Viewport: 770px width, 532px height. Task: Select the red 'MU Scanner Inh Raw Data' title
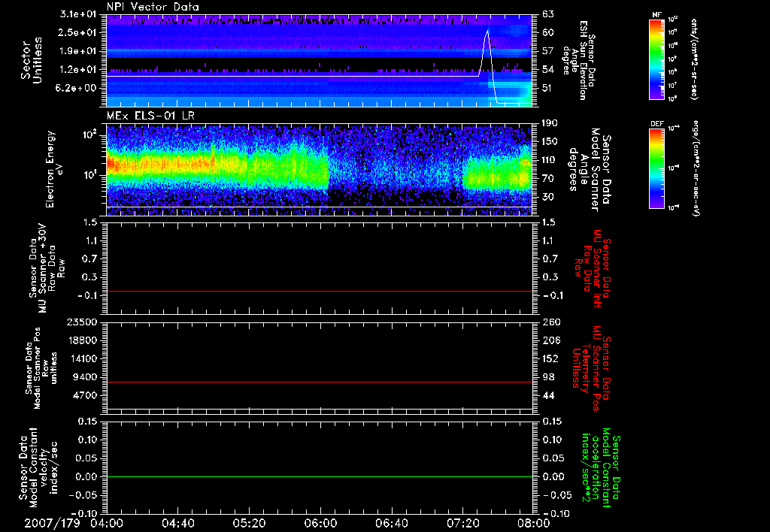coord(593,268)
